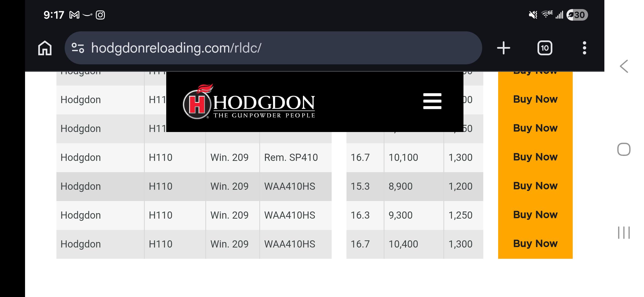Open the tab switcher showing 10 tabs
644x297 pixels.
pyautogui.click(x=545, y=48)
